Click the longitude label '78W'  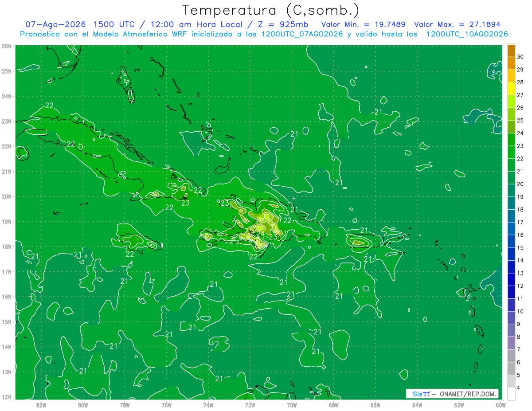click(x=125, y=405)
